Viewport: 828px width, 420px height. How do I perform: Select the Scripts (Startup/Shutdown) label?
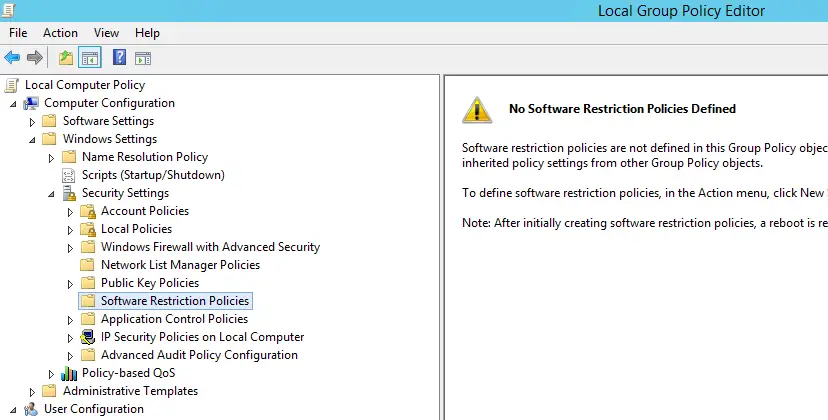click(x=153, y=175)
